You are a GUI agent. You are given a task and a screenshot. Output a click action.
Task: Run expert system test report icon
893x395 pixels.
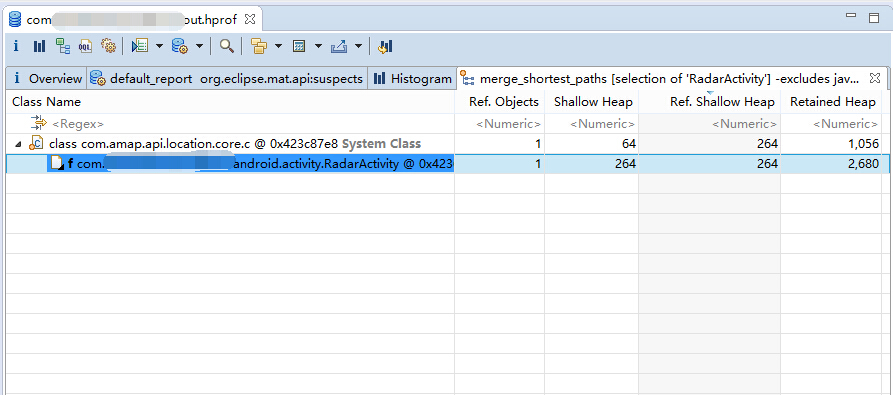pos(140,46)
